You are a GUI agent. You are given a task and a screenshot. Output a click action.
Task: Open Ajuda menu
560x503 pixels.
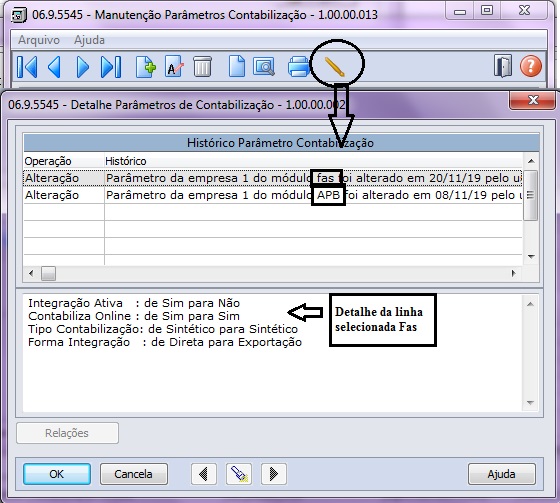pyautogui.click(x=89, y=40)
